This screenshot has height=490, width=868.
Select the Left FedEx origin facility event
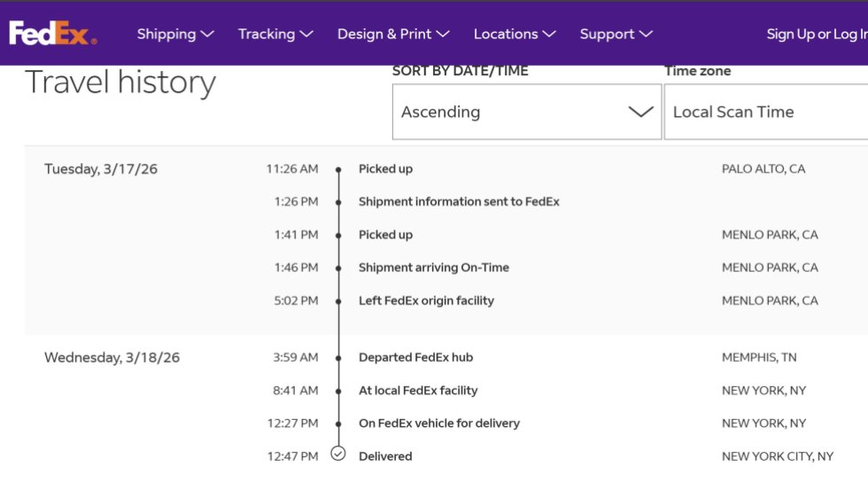426,300
